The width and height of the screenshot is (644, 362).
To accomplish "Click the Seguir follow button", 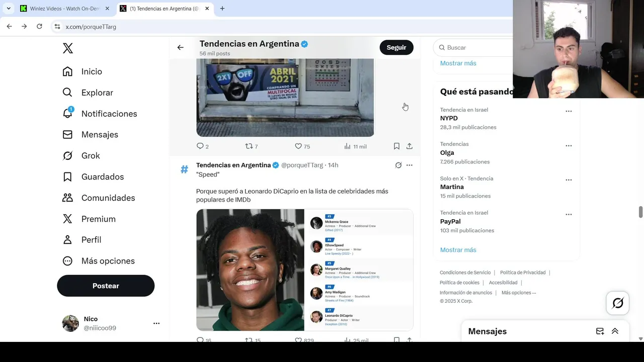I will point(396,47).
